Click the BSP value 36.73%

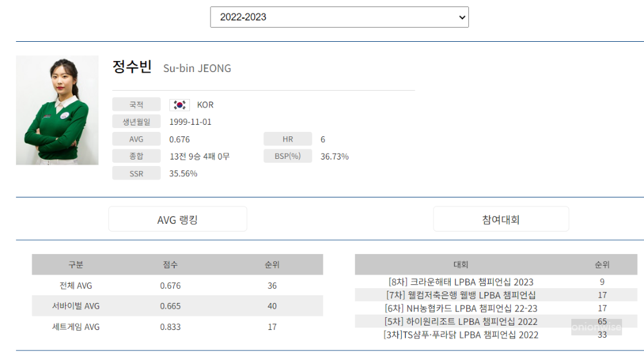point(334,156)
